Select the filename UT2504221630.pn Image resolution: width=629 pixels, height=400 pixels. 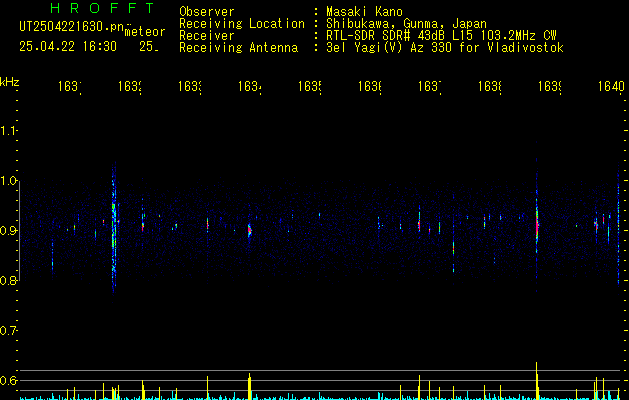click(x=72, y=27)
